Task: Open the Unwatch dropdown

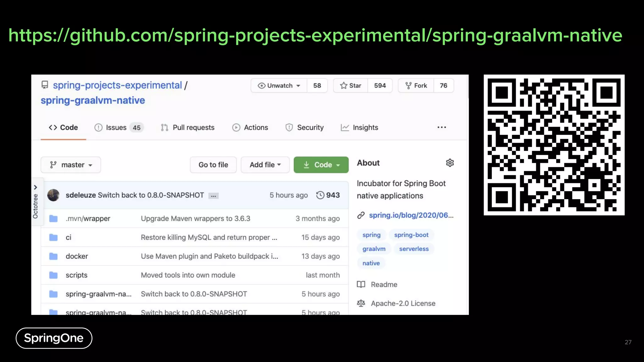Action: [279, 85]
